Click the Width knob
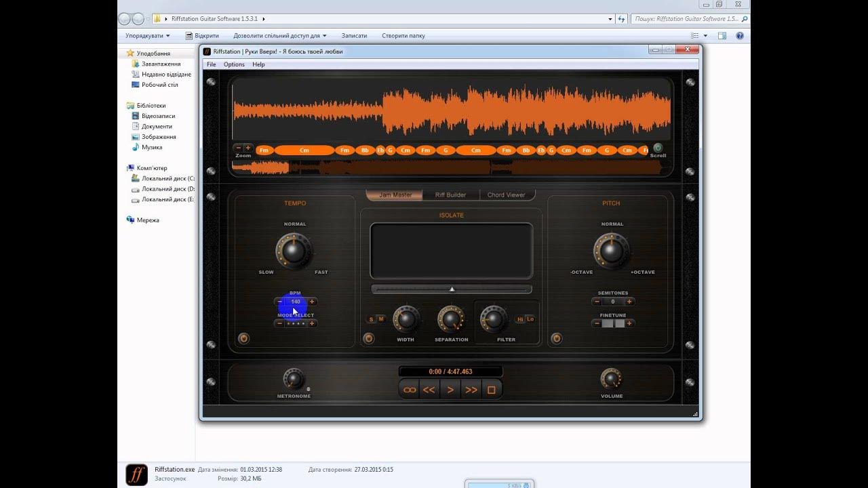This screenshot has width=868, height=488. [x=406, y=319]
